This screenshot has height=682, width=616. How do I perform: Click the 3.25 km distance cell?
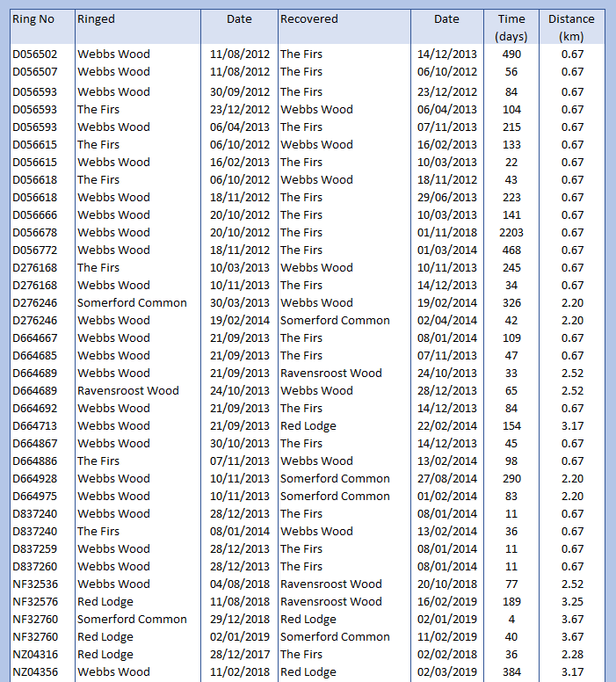(x=572, y=602)
